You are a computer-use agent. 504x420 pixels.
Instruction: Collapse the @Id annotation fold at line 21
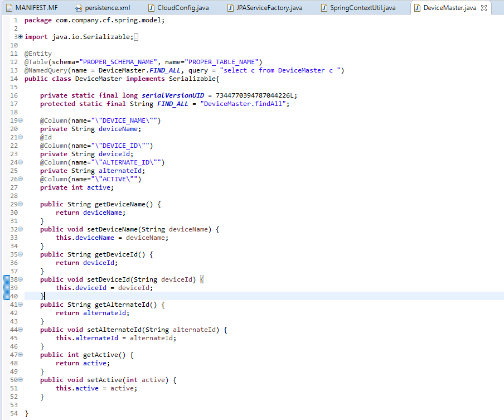21,137
